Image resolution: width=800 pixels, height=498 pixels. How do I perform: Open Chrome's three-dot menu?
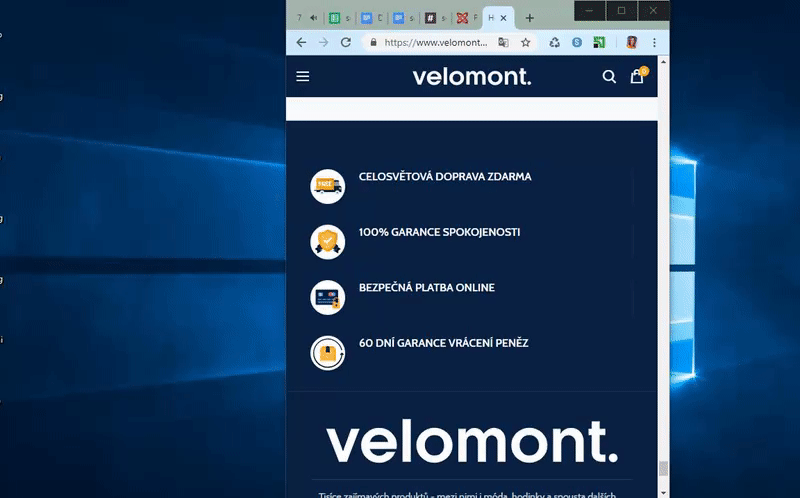click(655, 42)
